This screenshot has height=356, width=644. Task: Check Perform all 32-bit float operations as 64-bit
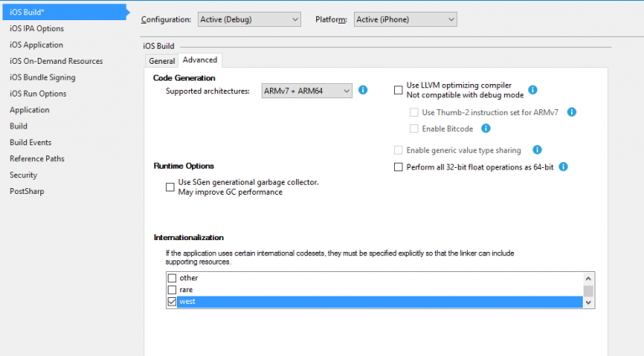[x=398, y=167]
